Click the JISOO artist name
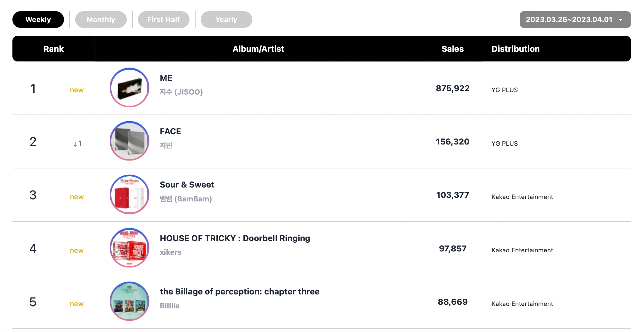644x332 pixels. click(x=181, y=92)
